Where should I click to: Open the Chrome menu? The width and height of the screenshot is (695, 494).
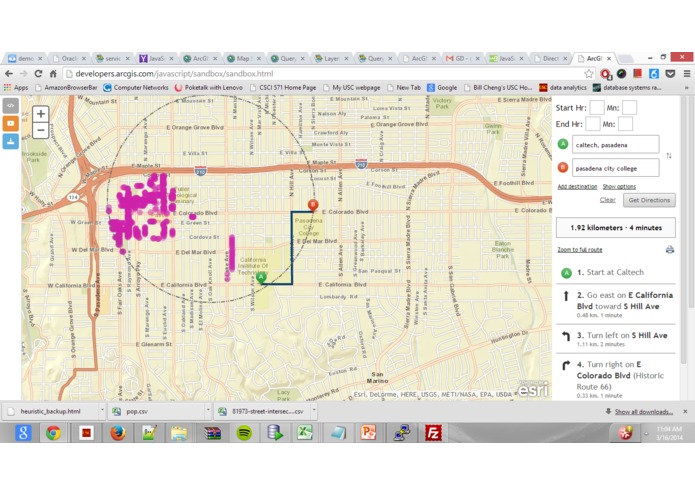[687, 74]
